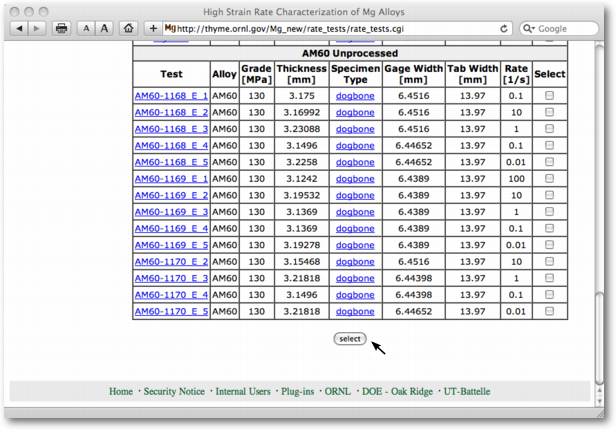616x430 pixels.
Task: Click the printer icon in the toolbar
Action: (62, 29)
